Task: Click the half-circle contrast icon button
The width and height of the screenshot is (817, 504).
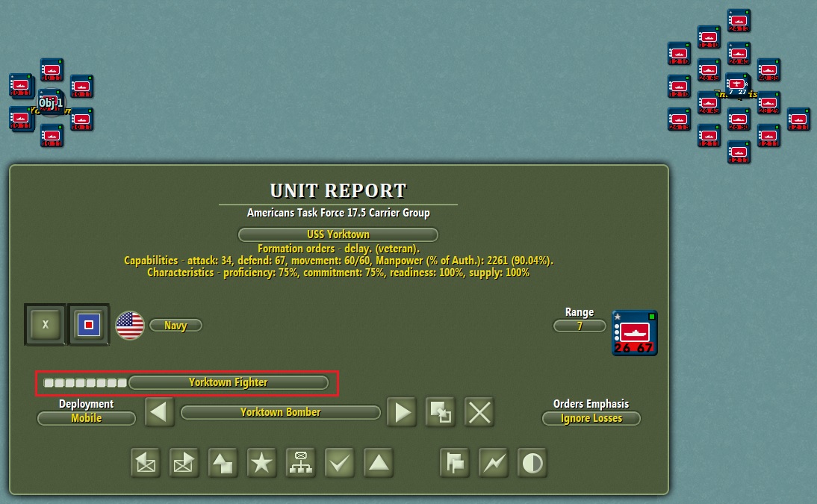Action: click(x=532, y=463)
